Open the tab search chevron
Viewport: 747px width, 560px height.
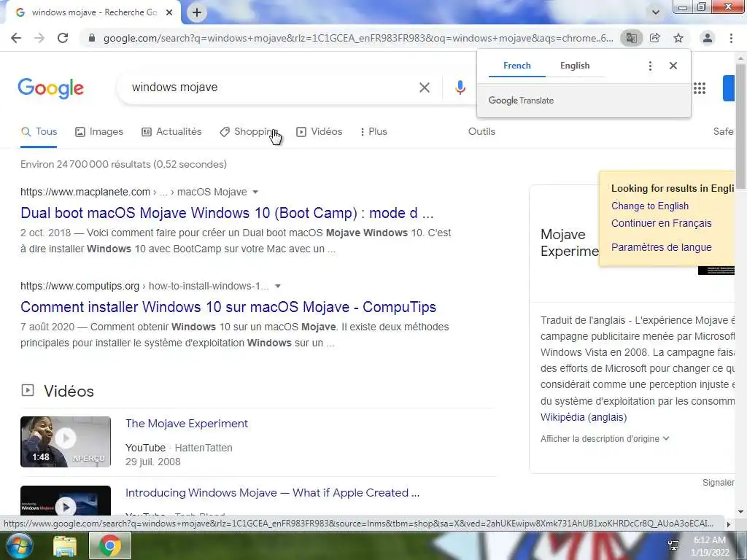click(656, 12)
